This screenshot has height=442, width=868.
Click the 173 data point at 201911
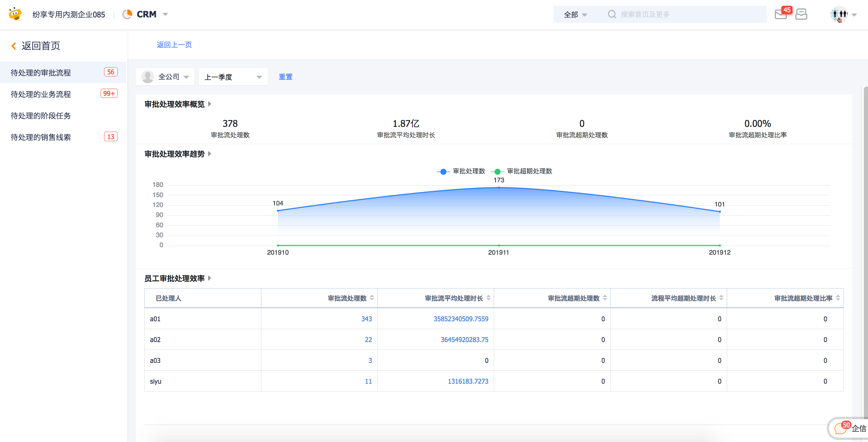[499, 187]
